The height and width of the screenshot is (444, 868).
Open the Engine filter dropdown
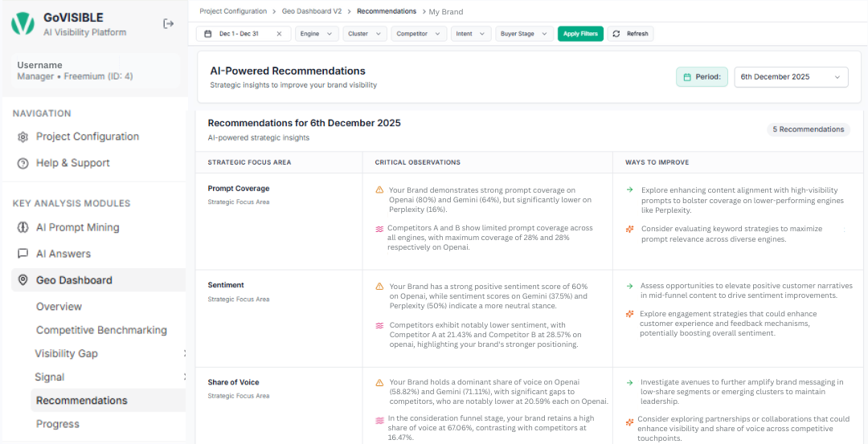[x=317, y=34]
